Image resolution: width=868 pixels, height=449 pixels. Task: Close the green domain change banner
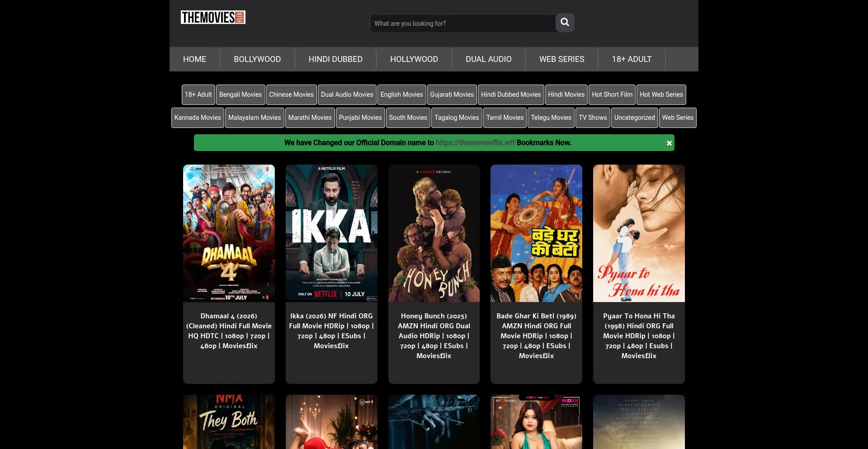tap(669, 143)
